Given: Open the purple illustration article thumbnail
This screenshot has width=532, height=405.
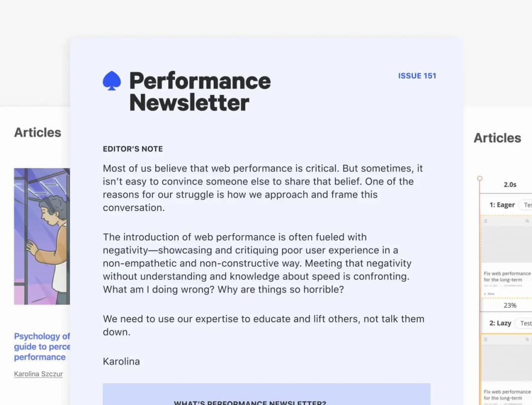Looking at the screenshot, I should [42, 236].
